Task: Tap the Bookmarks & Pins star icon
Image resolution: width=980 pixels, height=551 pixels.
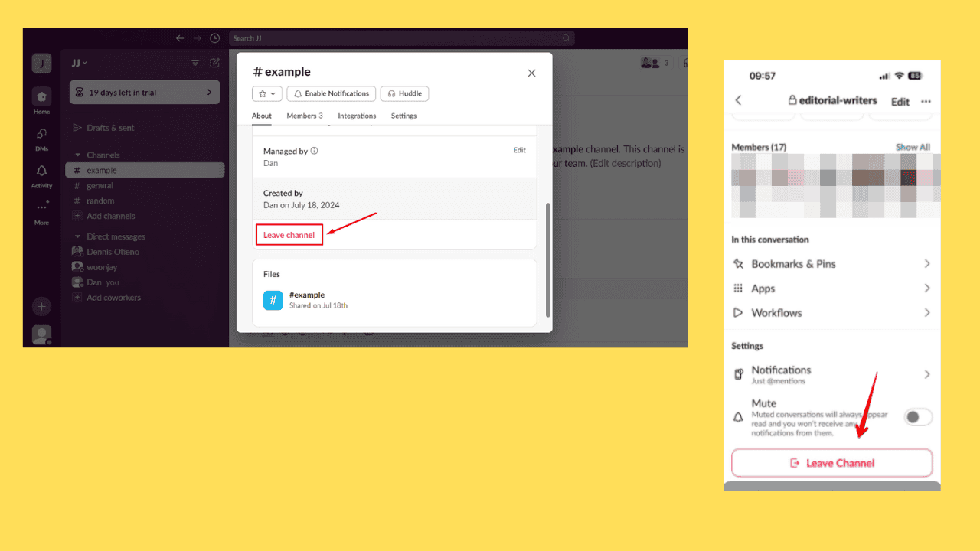Action: pos(738,263)
